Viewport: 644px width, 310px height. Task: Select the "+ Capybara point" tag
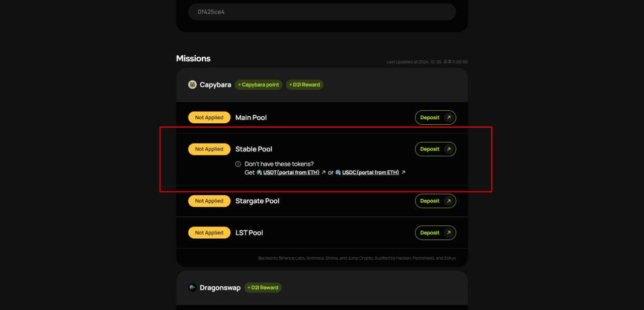click(x=259, y=85)
